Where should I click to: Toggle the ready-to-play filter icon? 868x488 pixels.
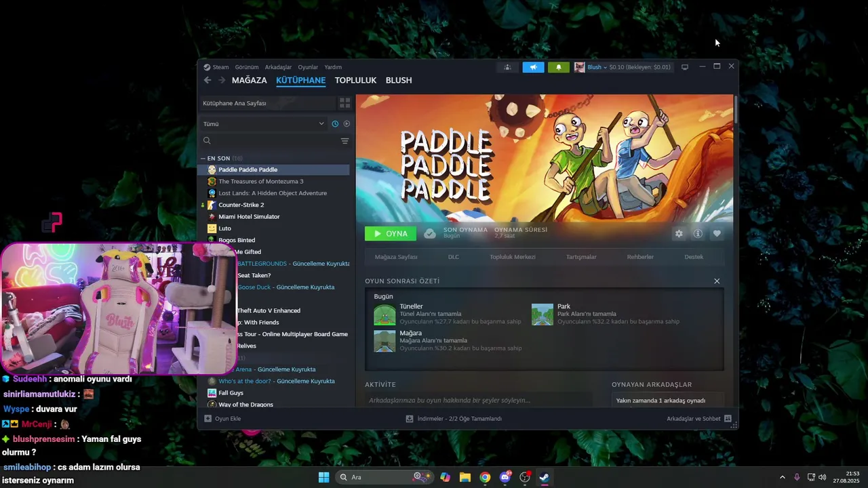point(347,124)
